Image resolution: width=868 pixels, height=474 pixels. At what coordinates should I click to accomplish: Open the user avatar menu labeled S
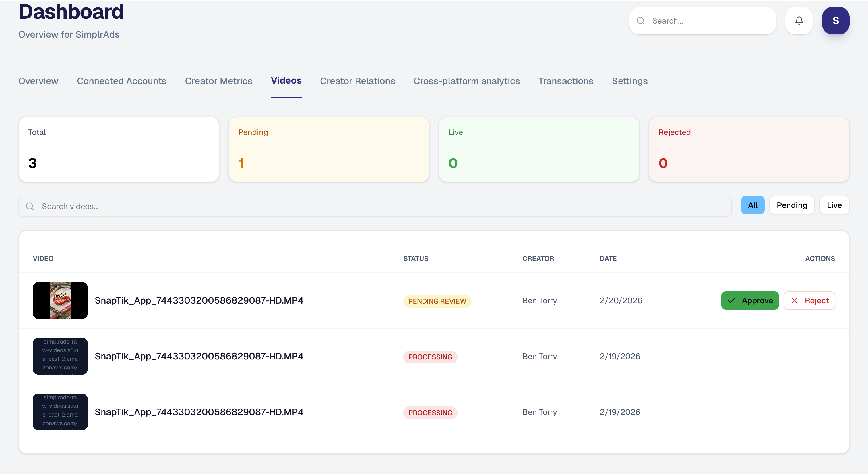[836, 21]
